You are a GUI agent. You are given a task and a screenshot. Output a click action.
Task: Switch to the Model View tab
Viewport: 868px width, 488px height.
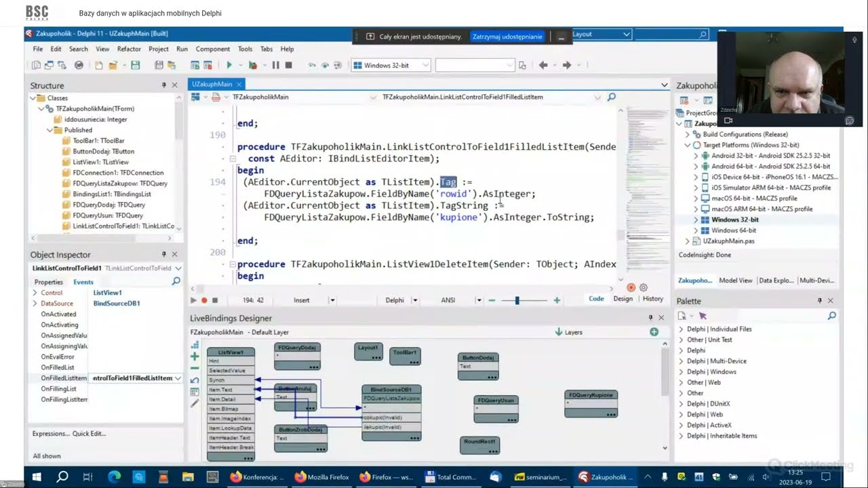pos(736,281)
